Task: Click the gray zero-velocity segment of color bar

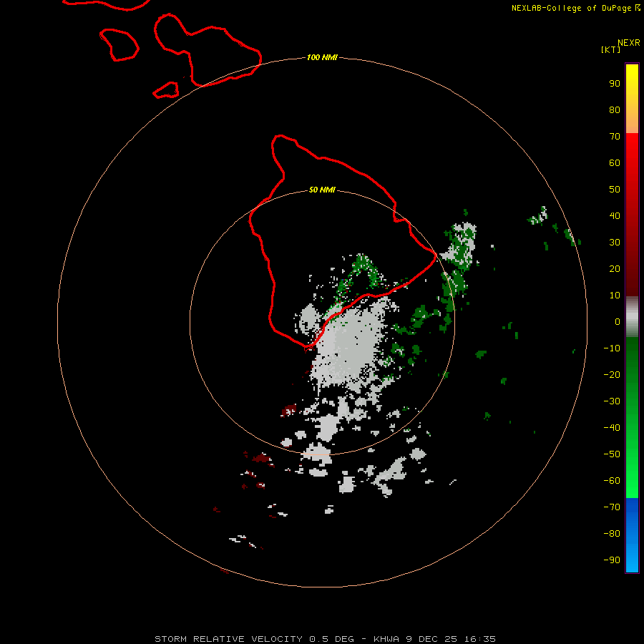Action: (x=632, y=317)
